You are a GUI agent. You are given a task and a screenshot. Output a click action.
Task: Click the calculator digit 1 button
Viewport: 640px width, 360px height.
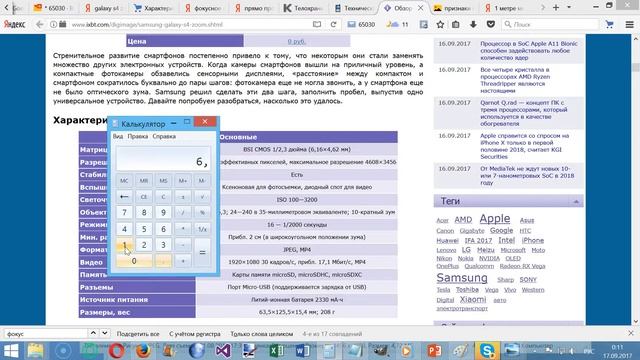pos(124,245)
